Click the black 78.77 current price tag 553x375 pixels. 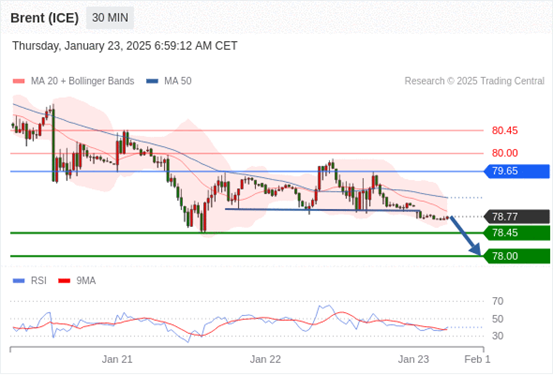click(x=517, y=217)
